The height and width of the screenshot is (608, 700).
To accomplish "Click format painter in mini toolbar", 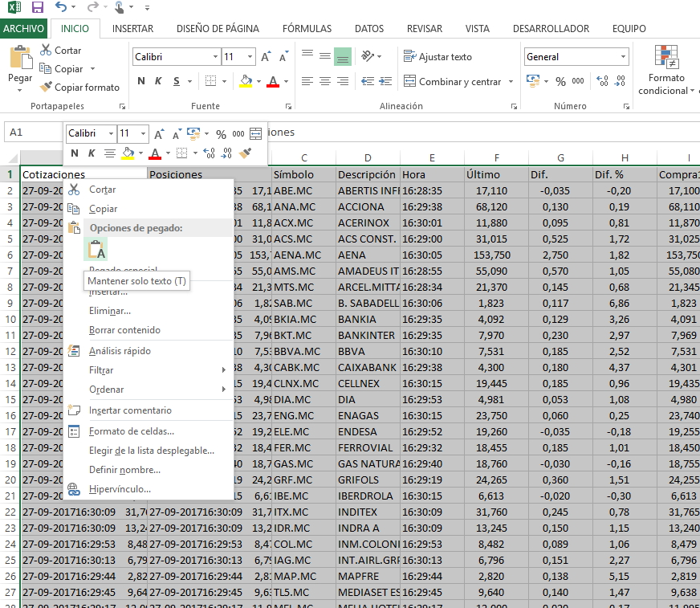I will tap(245, 153).
